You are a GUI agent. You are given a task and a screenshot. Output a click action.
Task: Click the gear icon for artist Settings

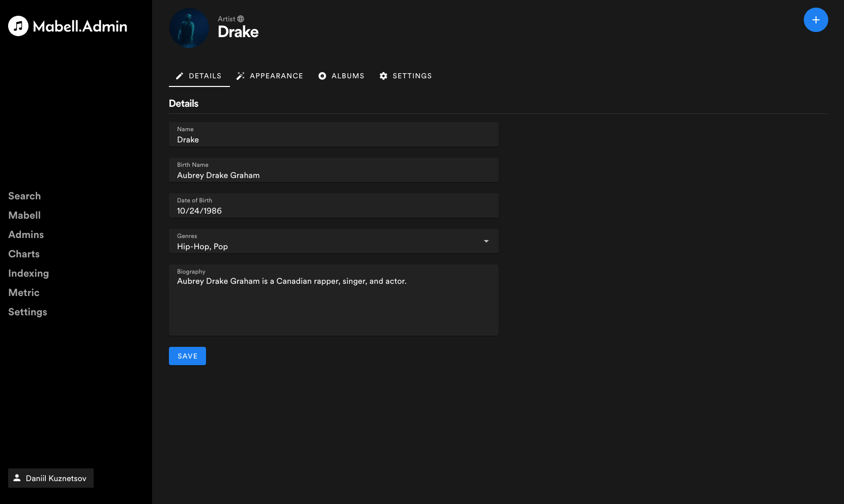384,76
